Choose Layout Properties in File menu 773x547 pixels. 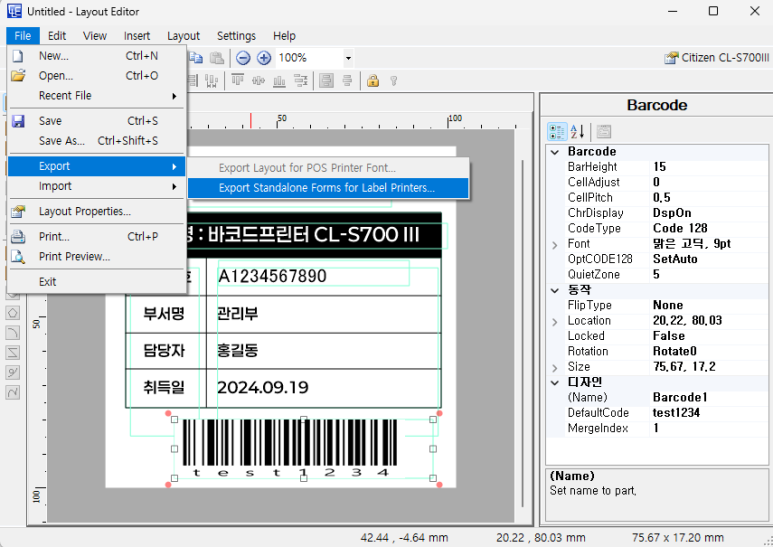point(97,211)
